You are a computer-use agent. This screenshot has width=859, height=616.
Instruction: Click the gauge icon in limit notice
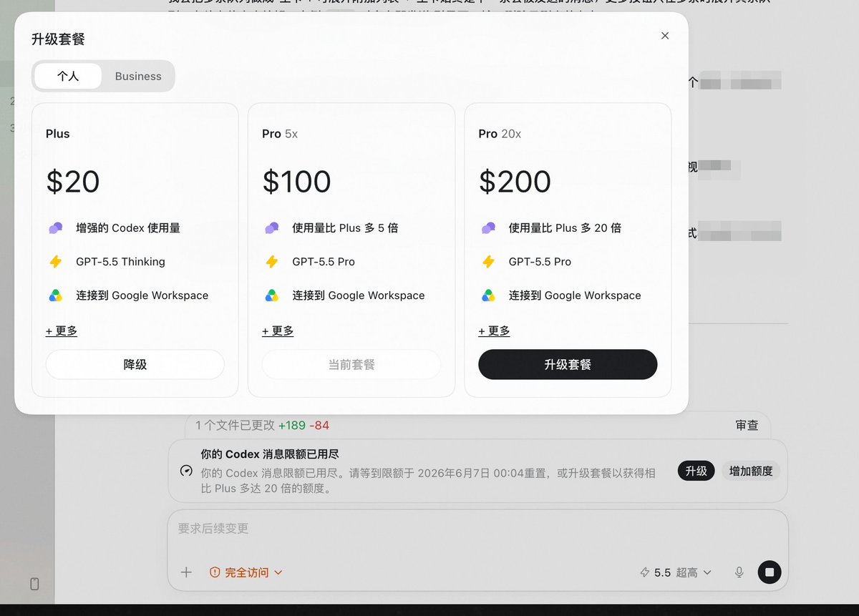(x=186, y=471)
